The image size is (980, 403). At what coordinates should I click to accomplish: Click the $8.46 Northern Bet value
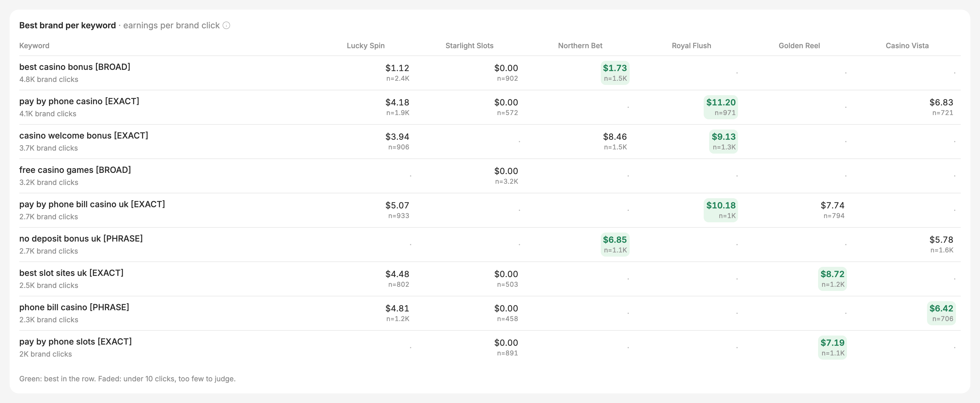click(x=615, y=137)
